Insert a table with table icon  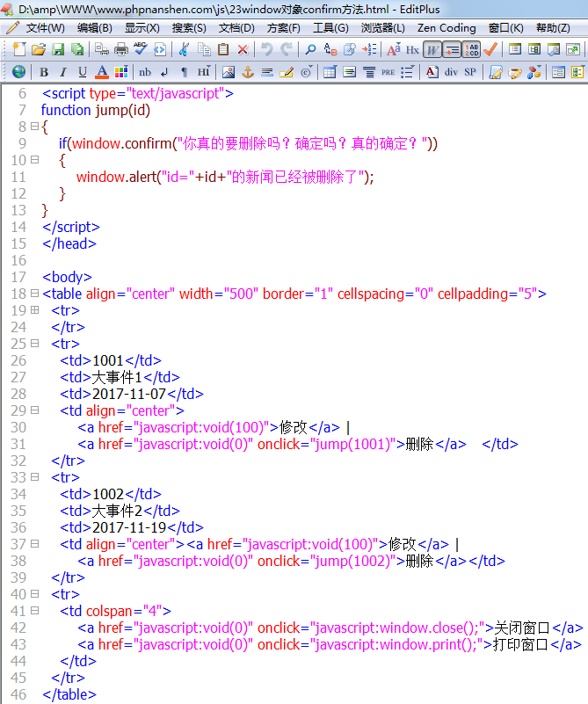[x=330, y=72]
